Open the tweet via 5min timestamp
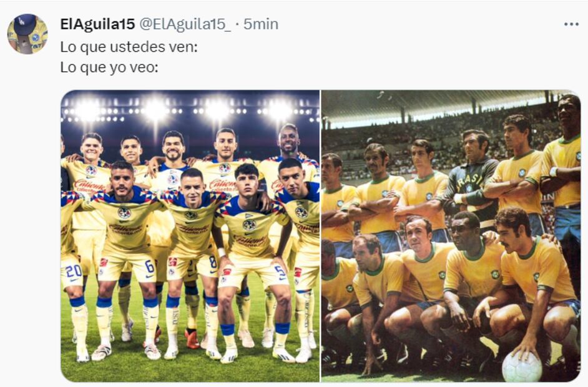The width and height of the screenshot is (588, 387). pos(261,24)
